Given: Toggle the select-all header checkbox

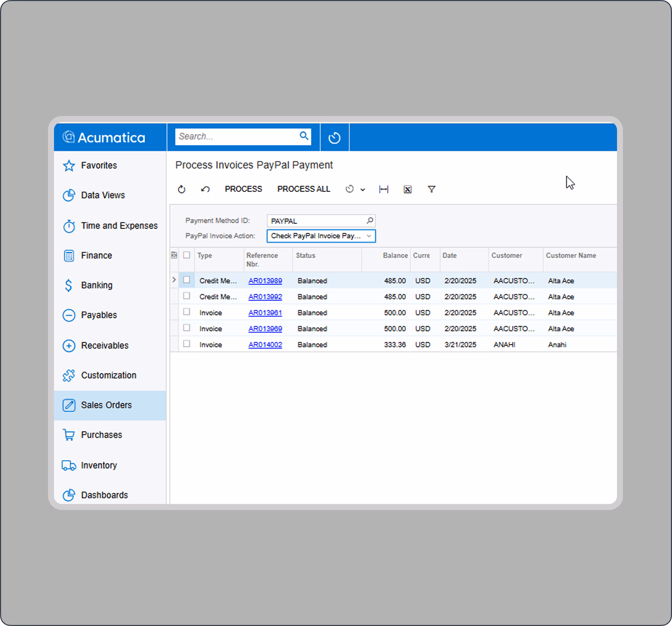Looking at the screenshot, I should [186, 255].
